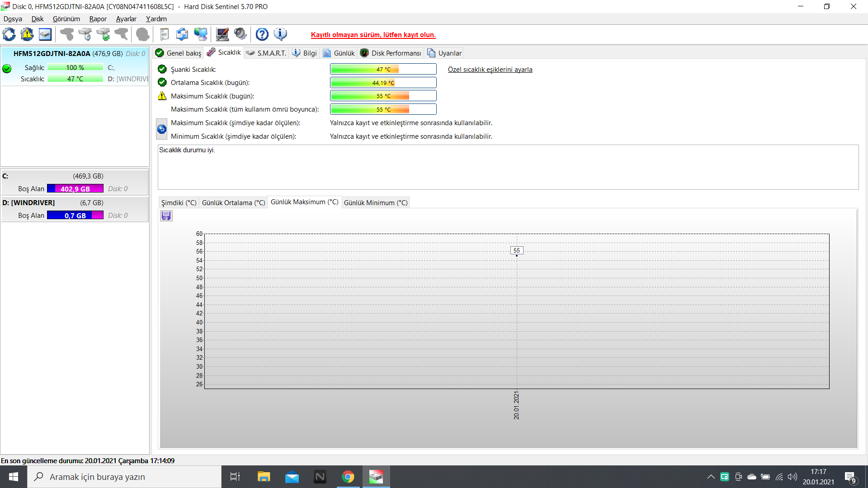This screenshot has width=868, height=488.
Task: Click the unregistered version red warning link
Action: [x=373, y=35]
